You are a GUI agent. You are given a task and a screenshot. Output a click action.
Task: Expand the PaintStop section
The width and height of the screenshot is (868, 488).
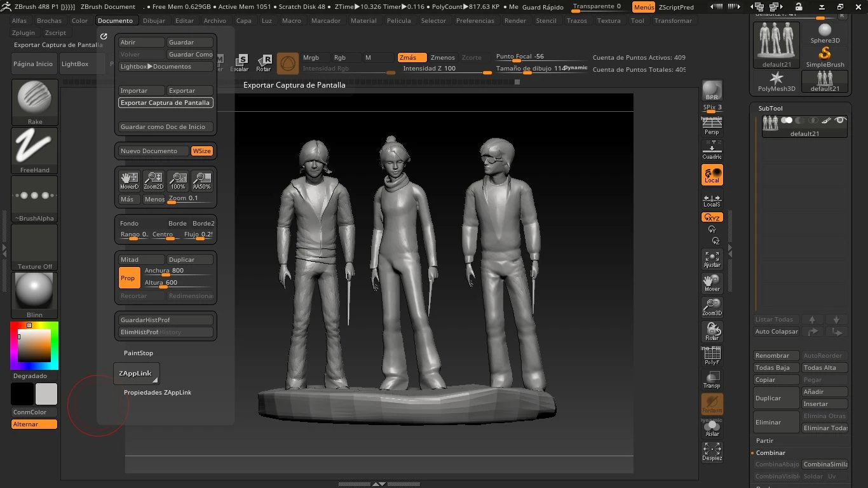pyautogui.click(x=139, y=353)
